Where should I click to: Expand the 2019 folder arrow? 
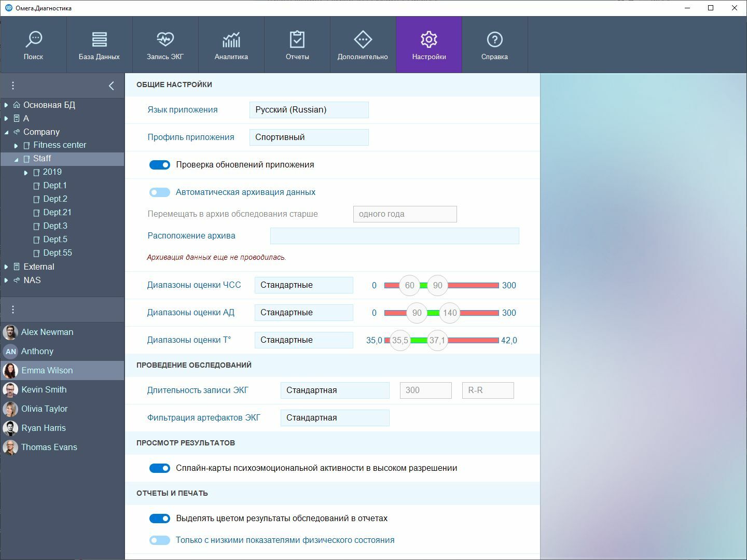click(26, 173)
